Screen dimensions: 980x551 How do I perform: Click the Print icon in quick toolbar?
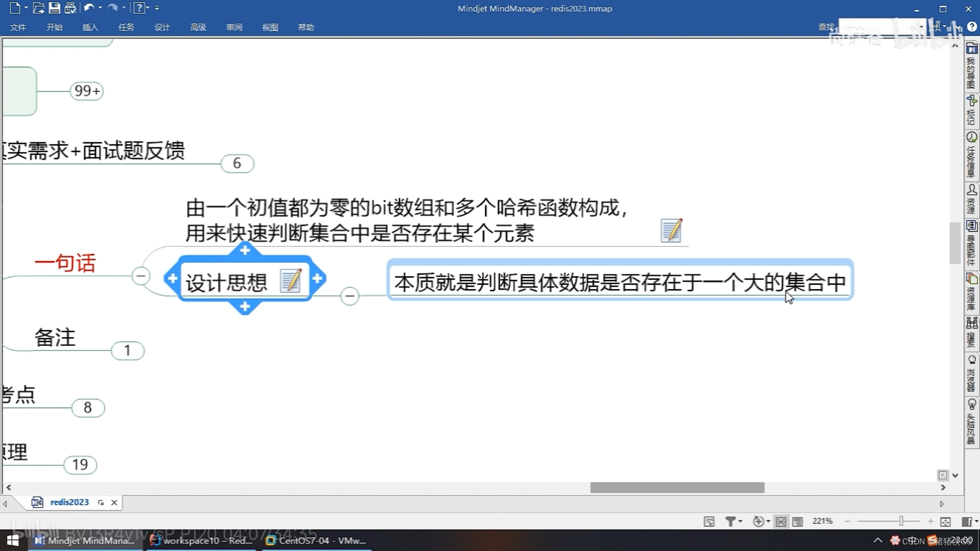[70, 8]
